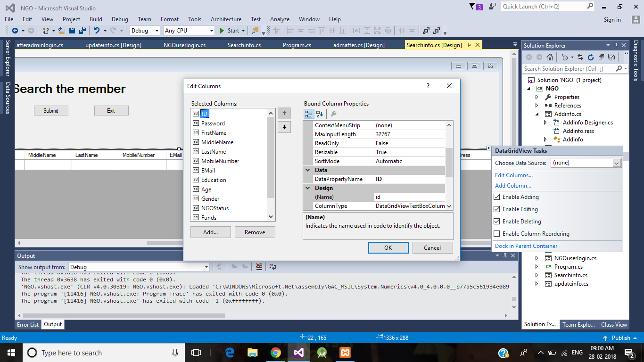
Task: Collapse the Addinfo.cs tree node
Action: pyautogui.click(x=537, y=114)
